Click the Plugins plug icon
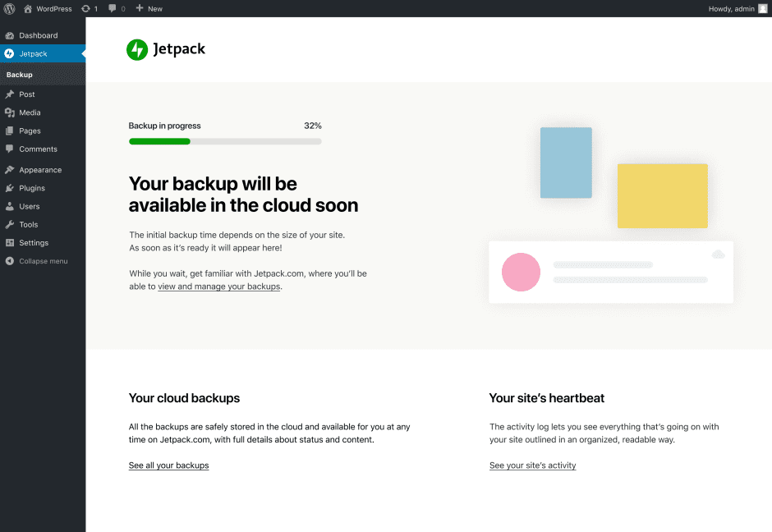This screenshot has width=772, height=532. pyautogui.click(x=9, y=188)
